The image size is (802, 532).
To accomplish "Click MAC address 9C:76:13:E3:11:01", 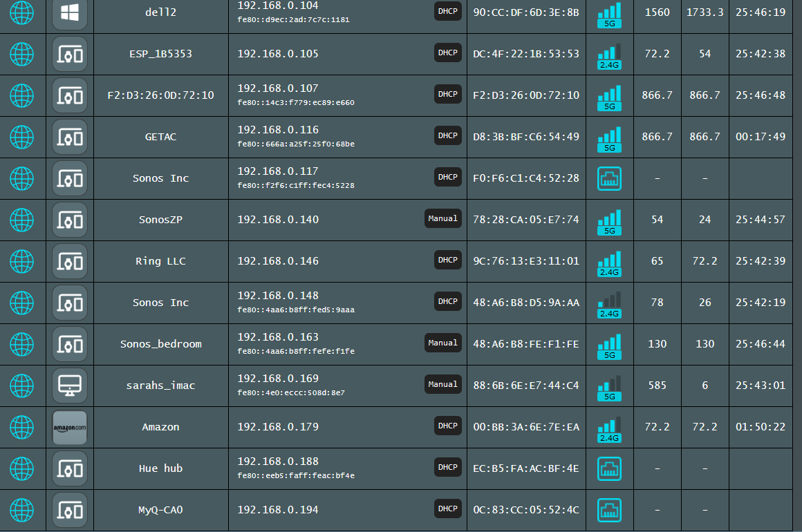I will (x=526, y=261).
